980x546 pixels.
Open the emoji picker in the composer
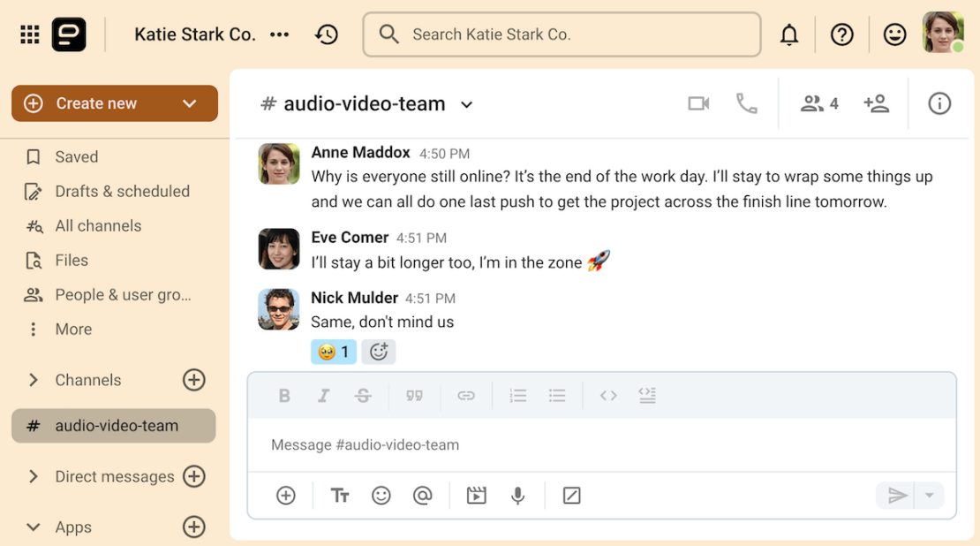click(x=381, y=496)
